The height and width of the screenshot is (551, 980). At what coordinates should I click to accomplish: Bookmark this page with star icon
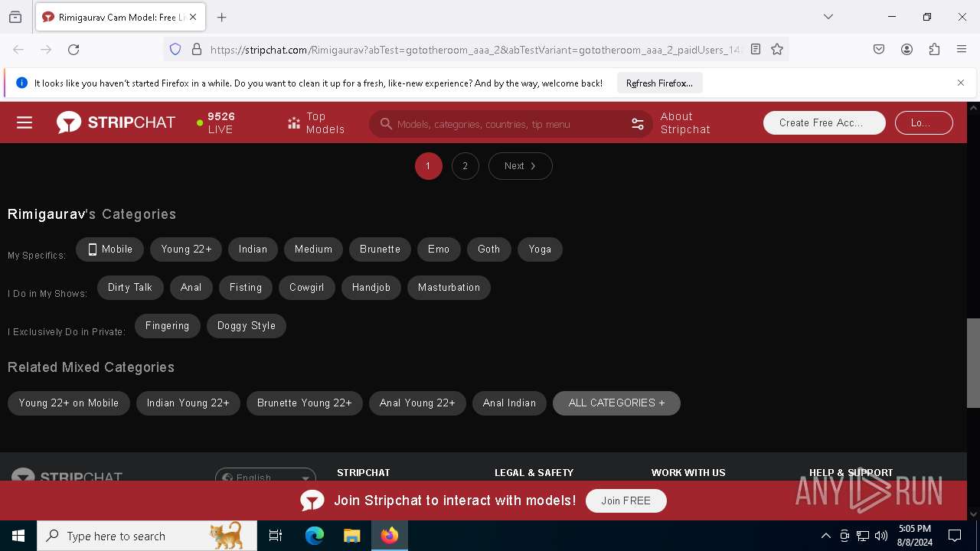pyautogui.click(x=777, y=49)
